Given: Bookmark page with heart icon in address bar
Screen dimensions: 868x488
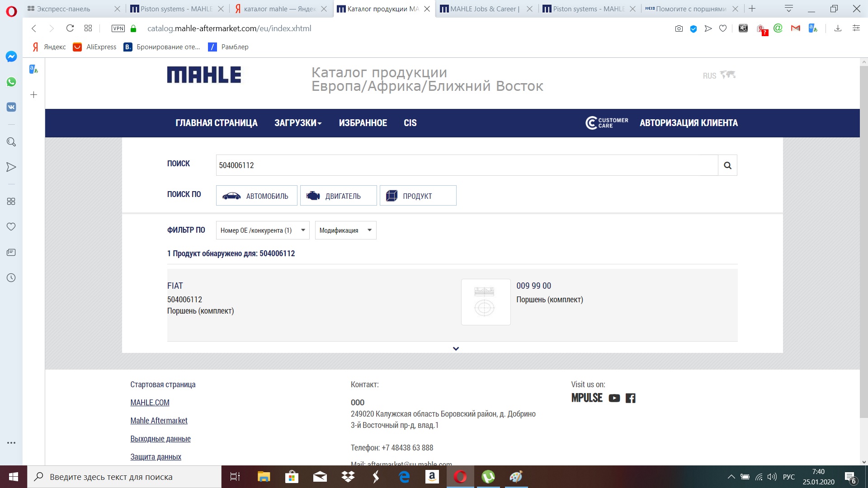Looking at the screenshot, I should (x=723, y=28).
